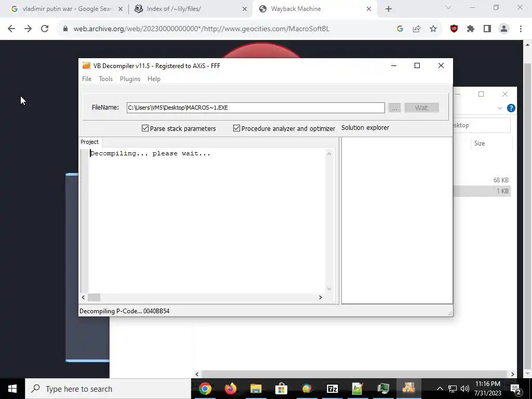Viewport: 532px width, 399px height.
Task: Open File Explorer from the taskbar
Action: pos(256,389)
